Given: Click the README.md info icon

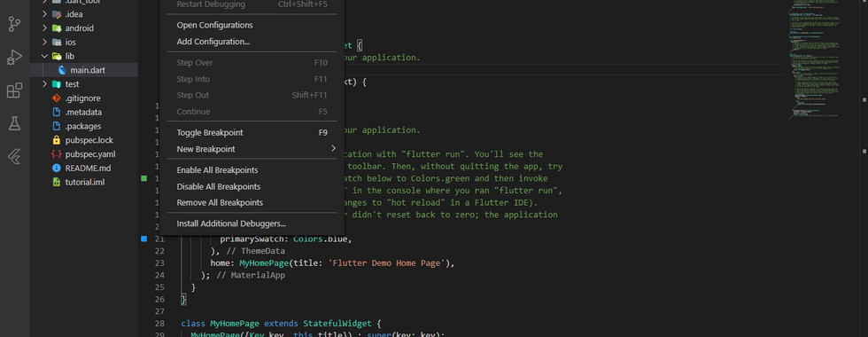Looking at the screenshot, I should click(x=56, y=168).
